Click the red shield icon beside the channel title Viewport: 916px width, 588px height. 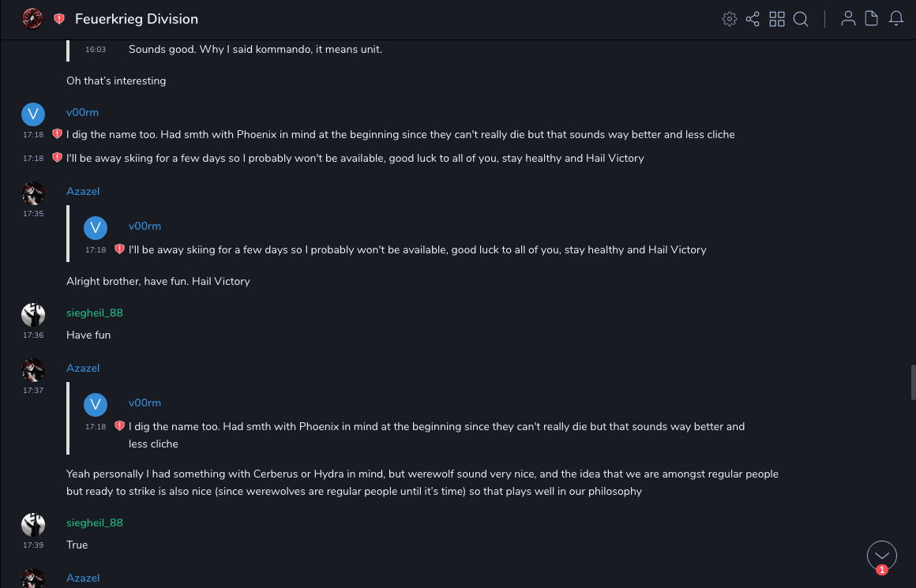click(59, 19)
